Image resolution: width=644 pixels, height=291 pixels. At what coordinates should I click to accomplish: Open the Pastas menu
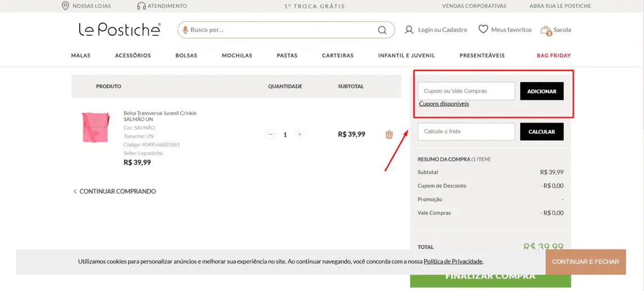coord(287,56)
